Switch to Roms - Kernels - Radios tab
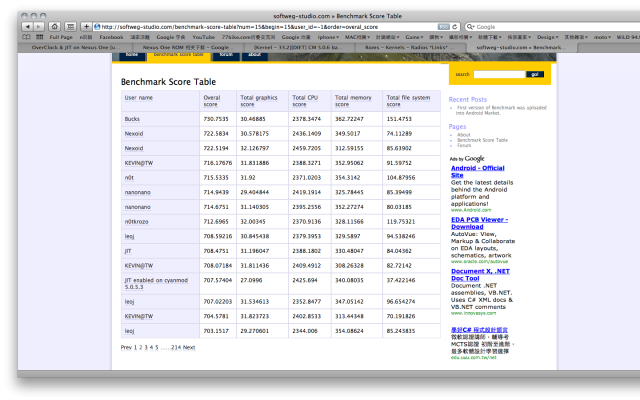 pos(411,48)
